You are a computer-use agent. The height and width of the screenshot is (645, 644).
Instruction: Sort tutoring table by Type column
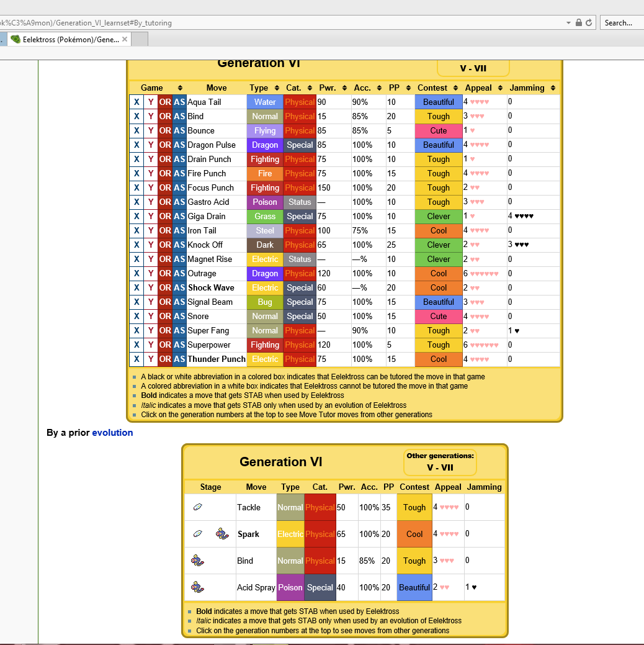(277, 88)
